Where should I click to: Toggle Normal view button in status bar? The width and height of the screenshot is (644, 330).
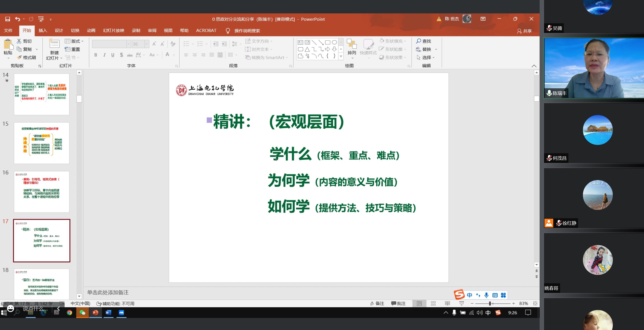[419, 303]
